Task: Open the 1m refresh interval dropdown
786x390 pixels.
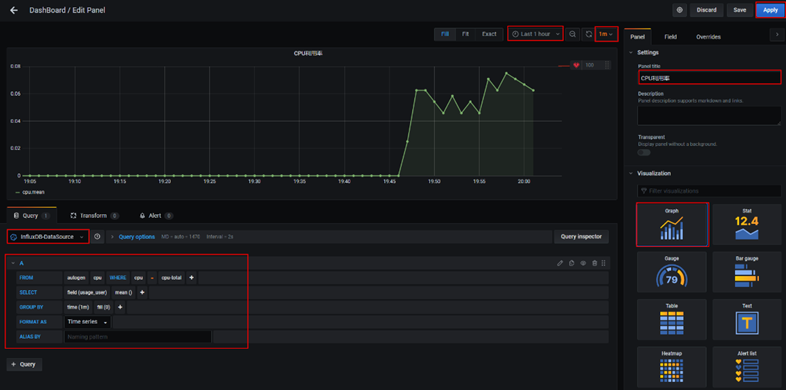Action: pyautogui.click(x=606, y=34)
